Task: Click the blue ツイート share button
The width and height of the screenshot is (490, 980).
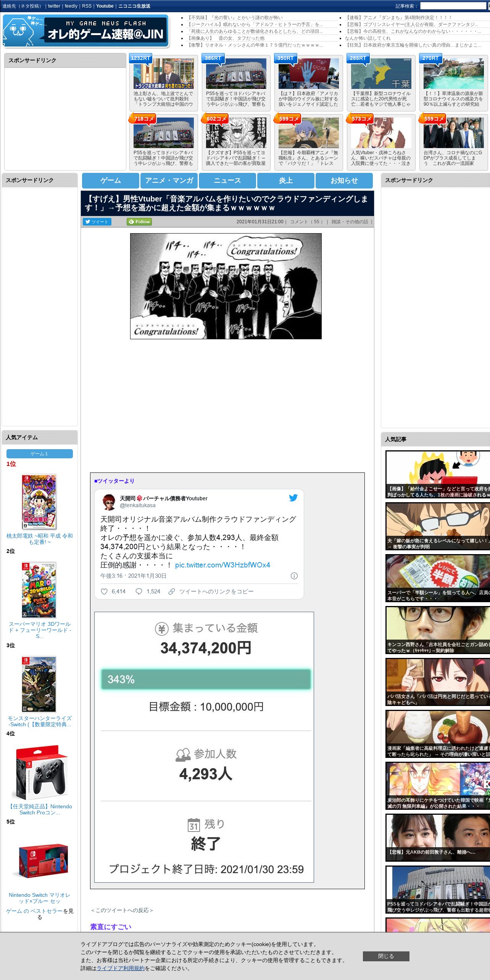Action: coord(97,222)
